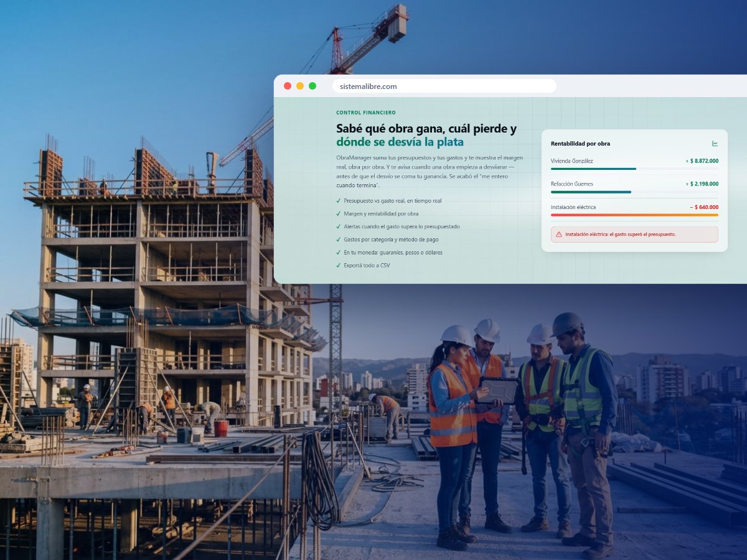The width and height of the screenshot is (747, 560).
Task: Click the text 'Exportá todo a CSV'
Action: (x=367, y=266)
